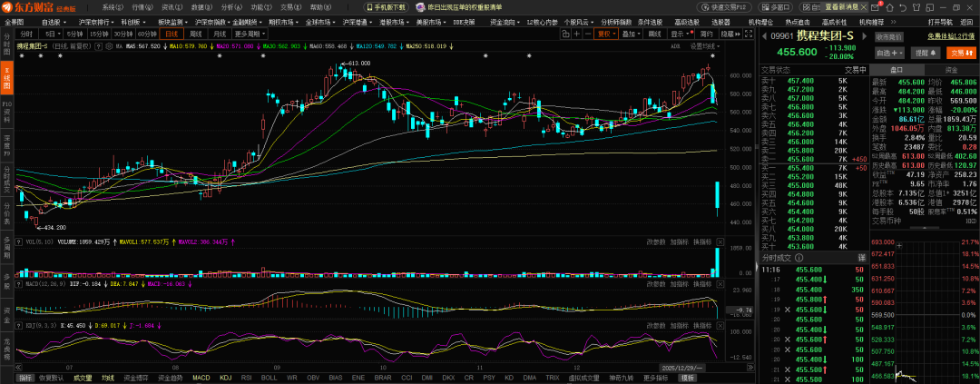The height and width of the screenshot is (384, 980).
Task: Switch to 5分钟 chart period
Action: point(74,34)
